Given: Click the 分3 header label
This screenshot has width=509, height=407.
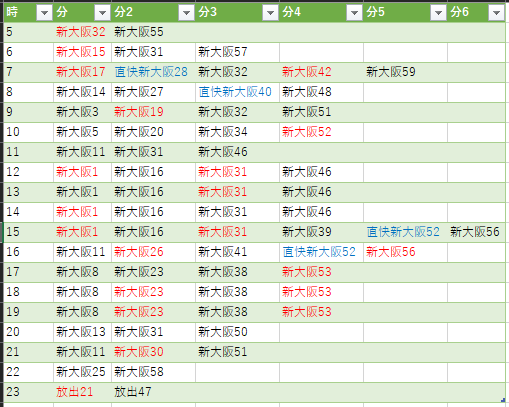Looking at the screenshot, I should coord(208,12).
